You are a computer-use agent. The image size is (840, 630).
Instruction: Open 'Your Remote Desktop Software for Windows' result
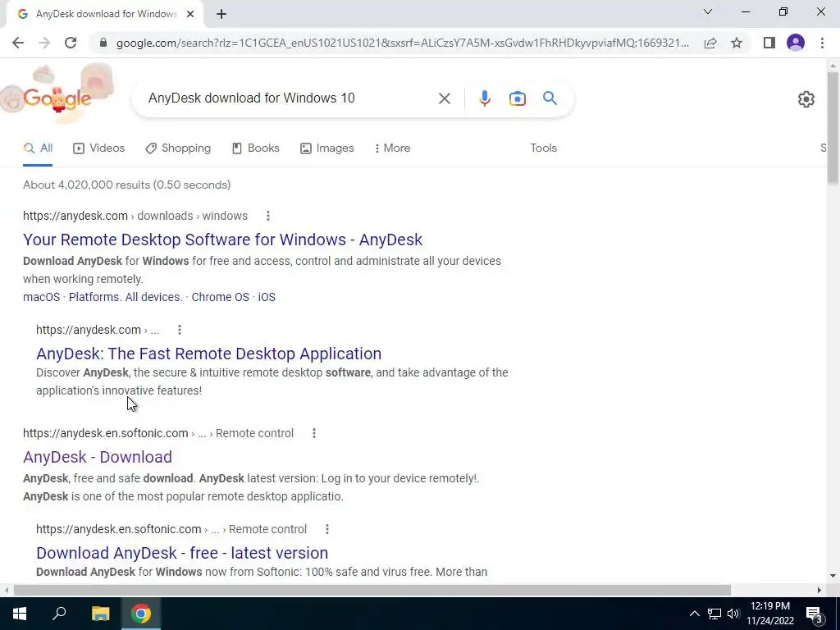pyautogui.click(x=222, y=240)
